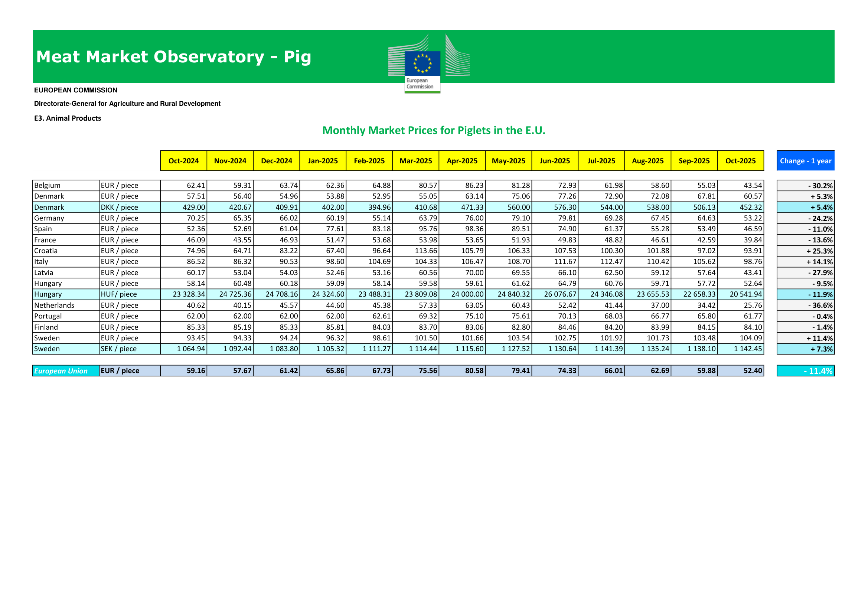Select the Oct-2025 column header
This screenshot has height=614, width=868.
[x=740, y=161]
